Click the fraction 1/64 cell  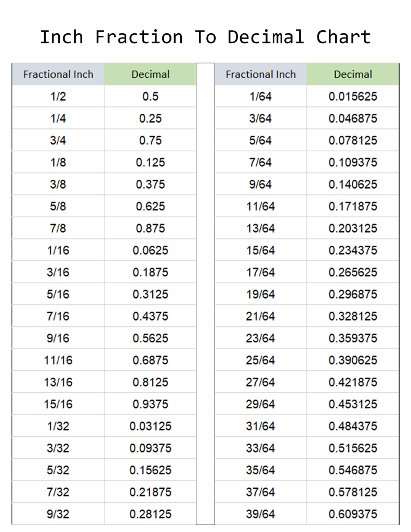click(x=261, y=96)
